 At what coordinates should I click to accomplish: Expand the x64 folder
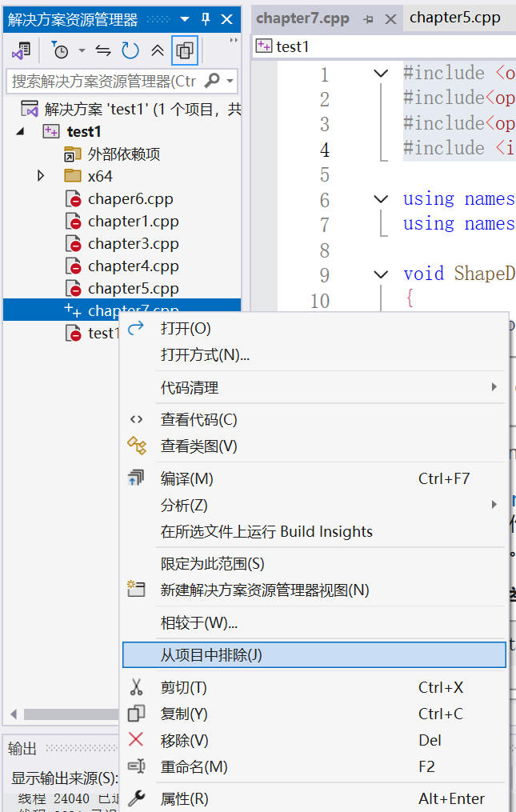click(x=41, y=176)
